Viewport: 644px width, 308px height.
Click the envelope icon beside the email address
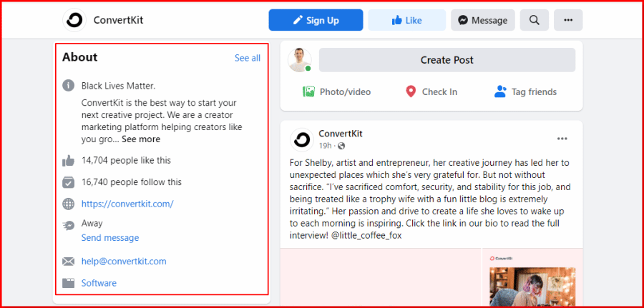pos(68,262)
